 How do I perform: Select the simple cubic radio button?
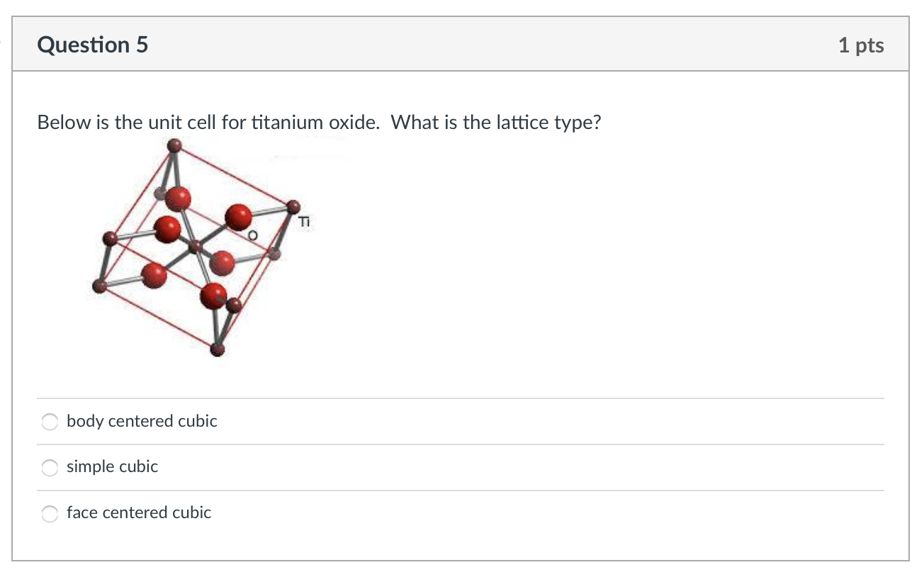point(50,467)
